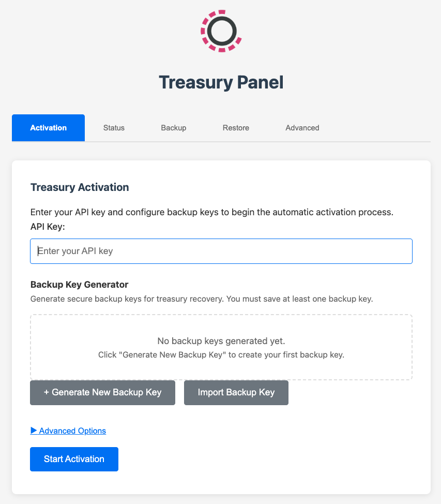Click the Treasury Activation heading
441x504 pixels.
click(x=80, y=187)
